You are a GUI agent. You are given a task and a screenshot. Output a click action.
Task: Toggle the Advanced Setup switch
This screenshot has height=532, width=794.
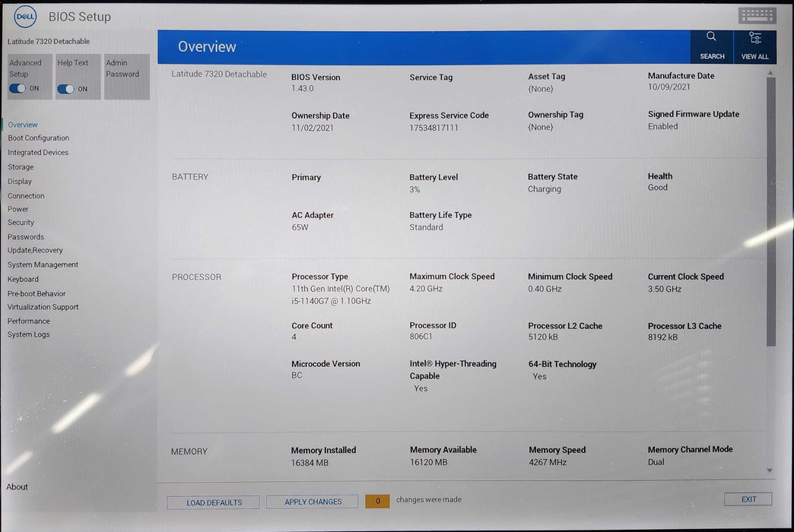(x=18, y=88)
